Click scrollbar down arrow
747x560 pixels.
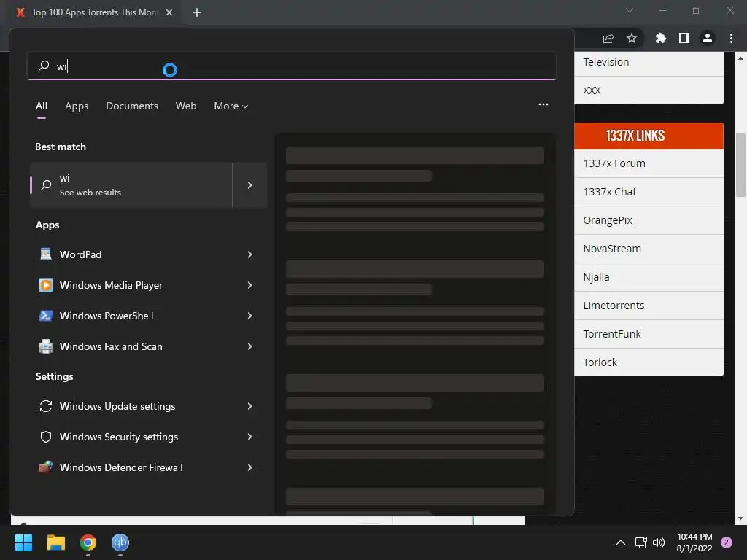(740, 518)
